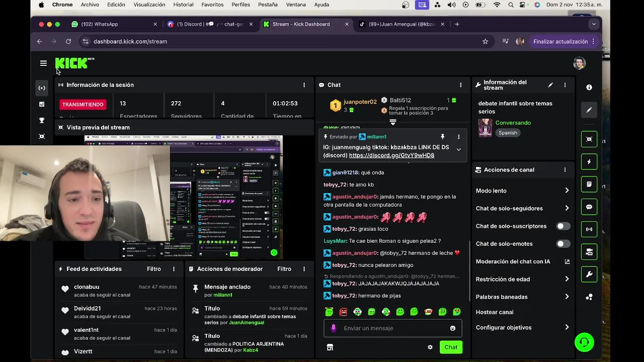Bookmark this page with the star icon
The image size is (644, 362).
[485, 42]
